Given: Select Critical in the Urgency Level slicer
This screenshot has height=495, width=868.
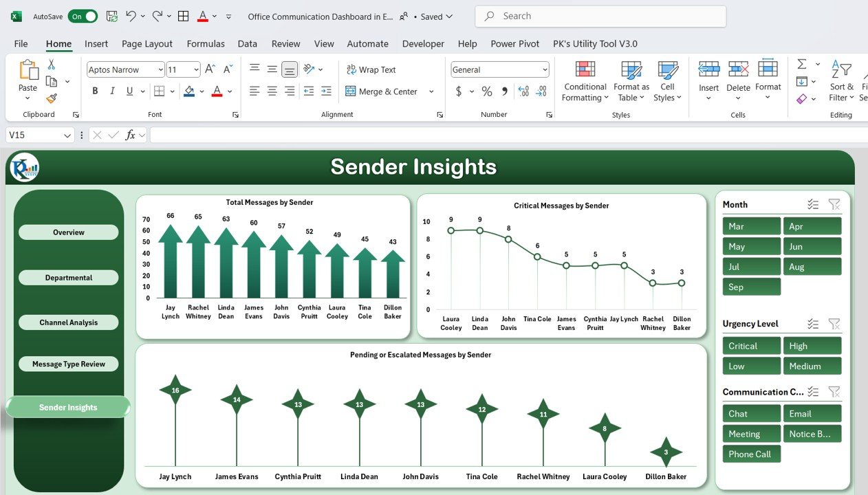Looking at the screenshot, I should (x=751, y=346).
